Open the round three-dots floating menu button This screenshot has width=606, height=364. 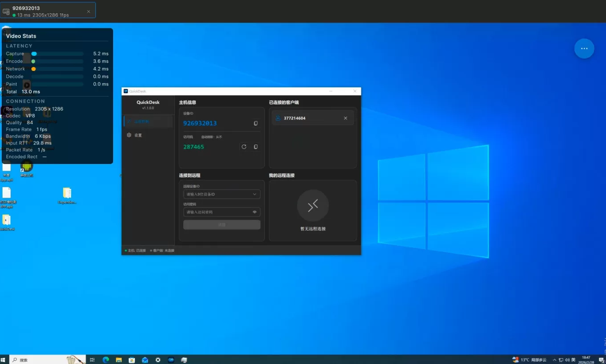pyautogui.click(x=584, y=49)
